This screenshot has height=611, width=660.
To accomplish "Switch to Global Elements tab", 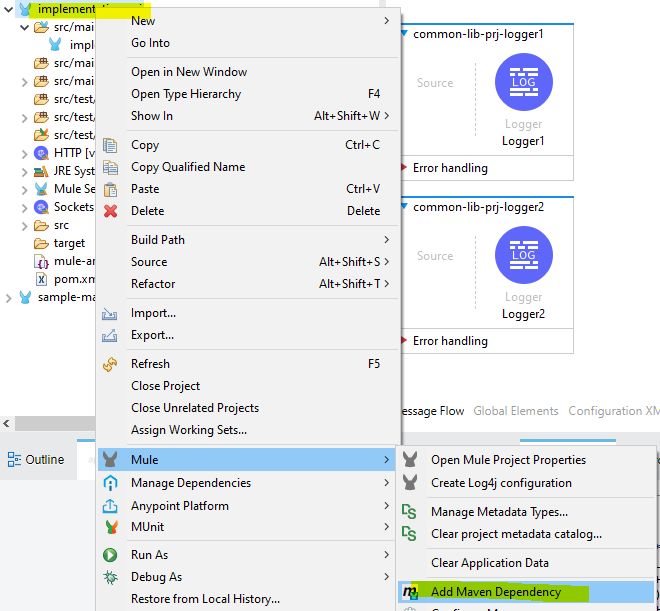I will [x=516, y=411].
